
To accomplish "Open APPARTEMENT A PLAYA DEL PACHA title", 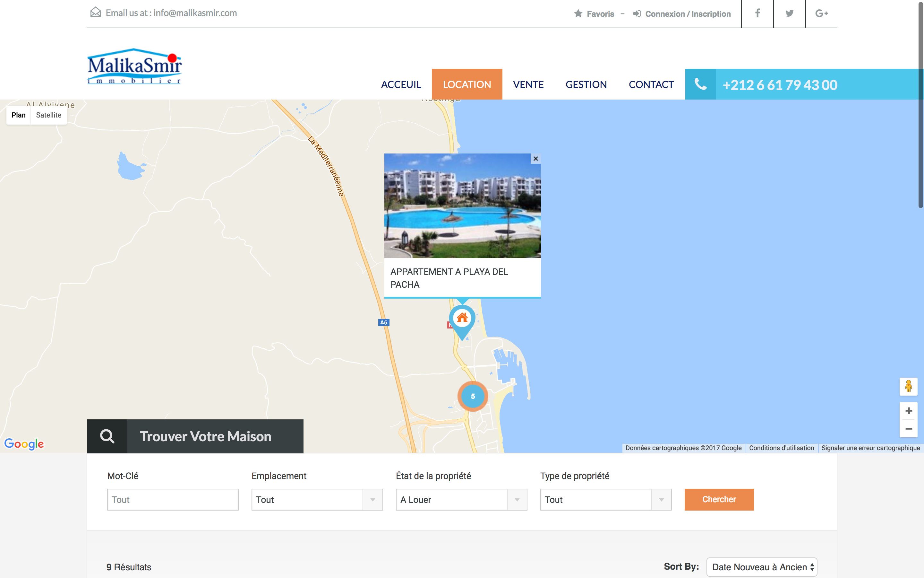I will [x=449, y=278].
